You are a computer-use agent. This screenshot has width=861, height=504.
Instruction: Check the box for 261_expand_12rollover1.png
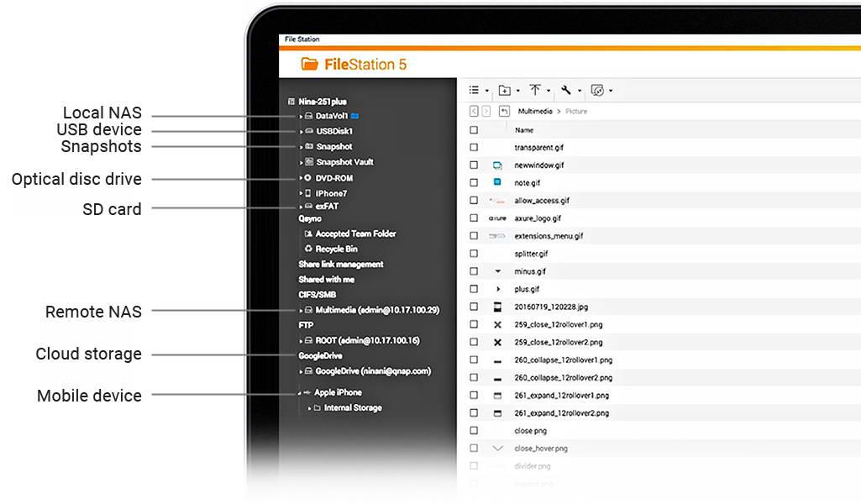tap(474, 396)
